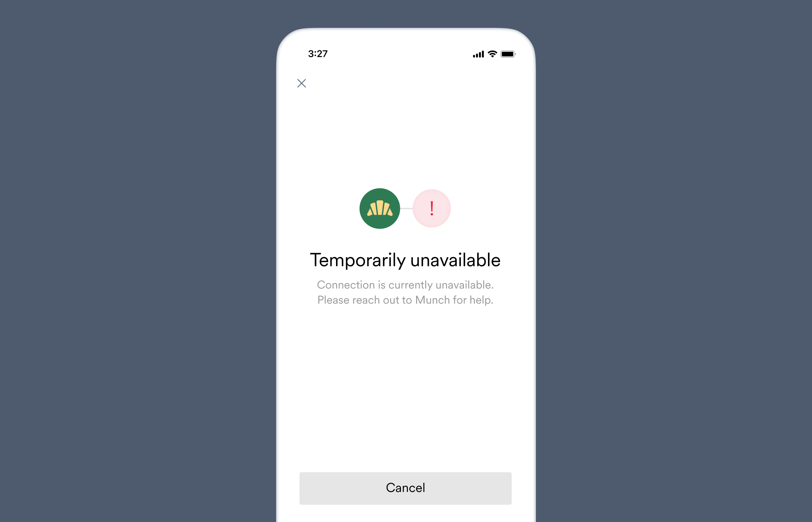Click the dismiss X at top left
This screenshot has height=522, width=812.
301,83
